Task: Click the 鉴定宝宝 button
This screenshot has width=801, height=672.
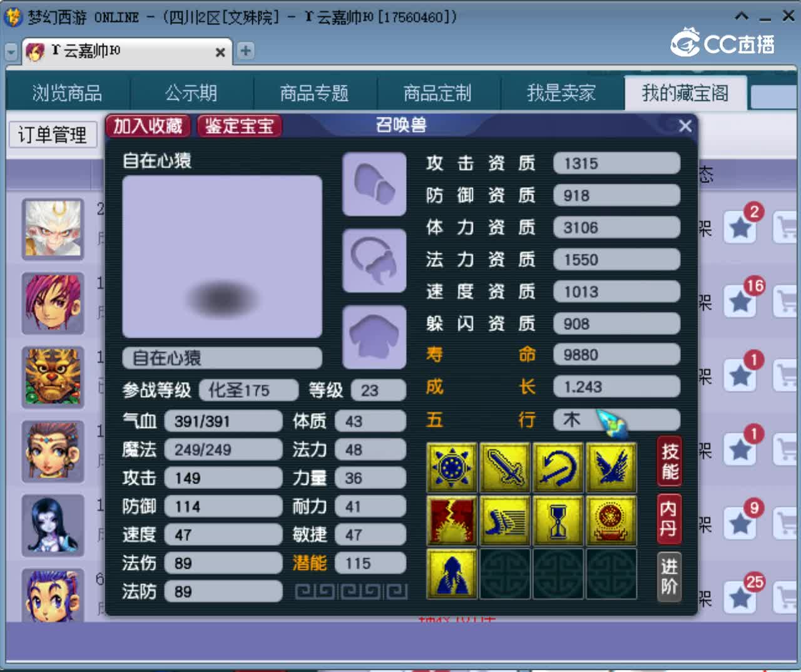Action: pyautogui.click(x=240, y=126)
